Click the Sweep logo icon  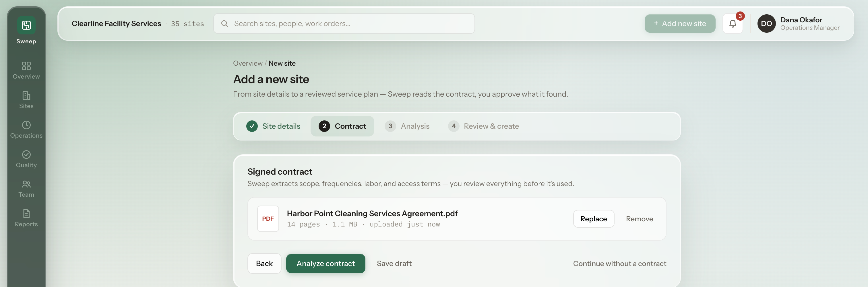(26, 25)
